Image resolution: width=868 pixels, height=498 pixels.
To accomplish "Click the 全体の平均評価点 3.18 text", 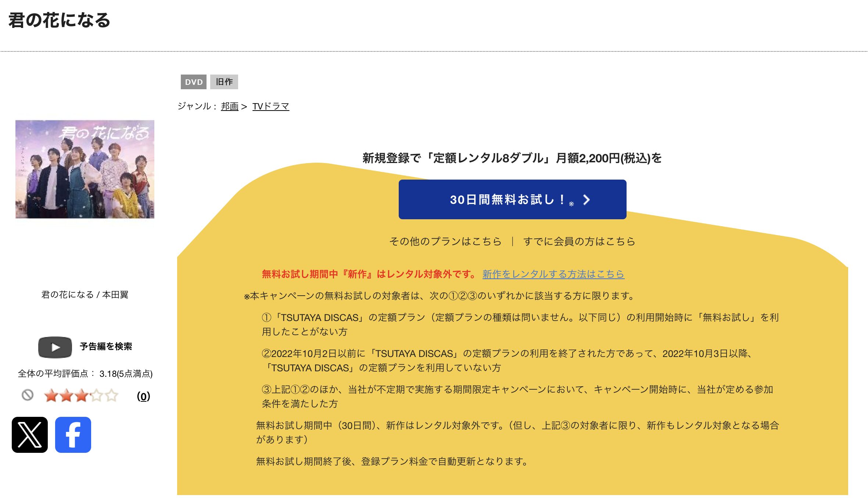I will tap(85, 373).
